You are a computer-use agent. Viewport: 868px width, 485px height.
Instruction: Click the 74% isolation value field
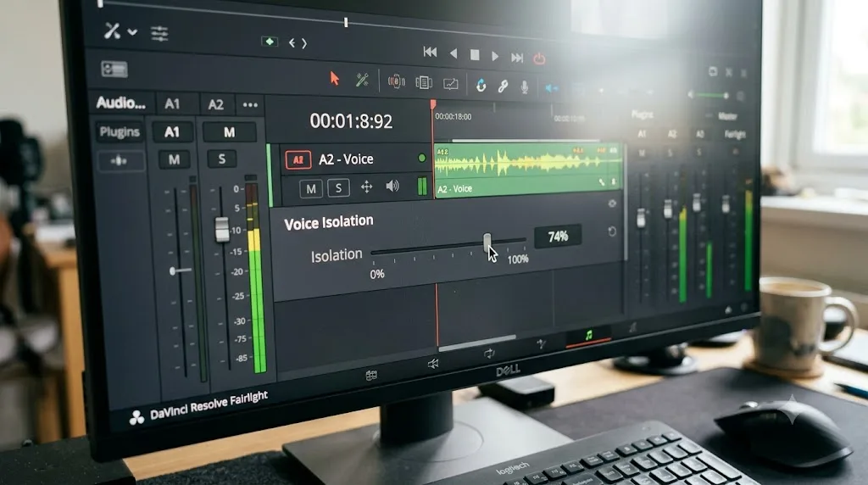pos(558,237)
